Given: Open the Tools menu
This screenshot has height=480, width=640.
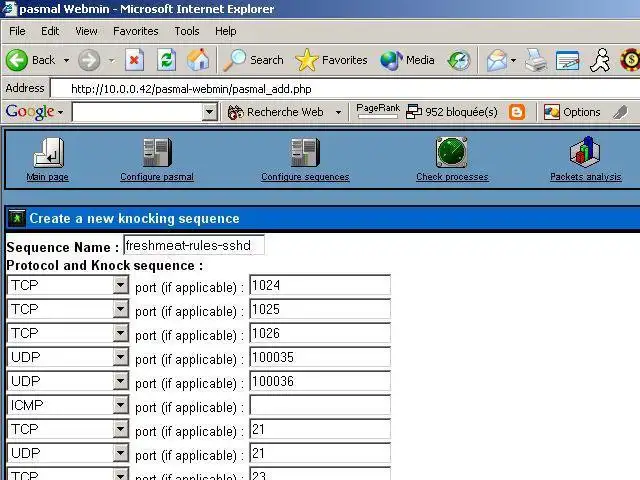Looking at the screenshot, I should pyautogui.click(x=187, y=31).
